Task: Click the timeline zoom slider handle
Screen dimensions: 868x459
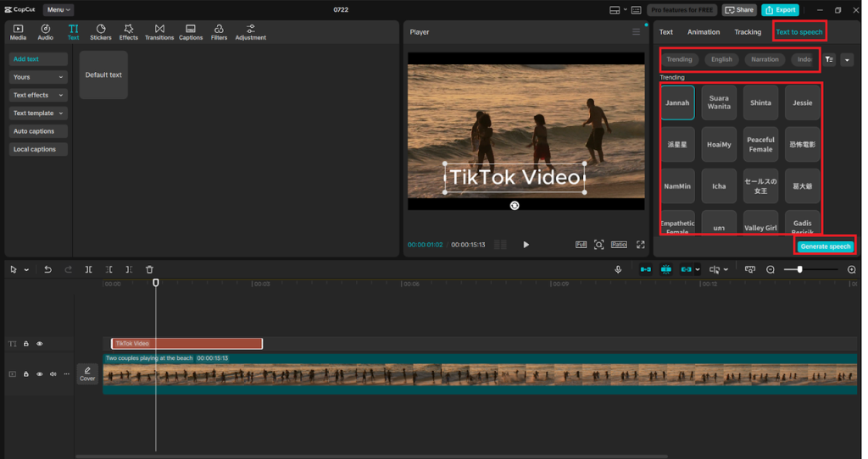Action: coord(799,269)
